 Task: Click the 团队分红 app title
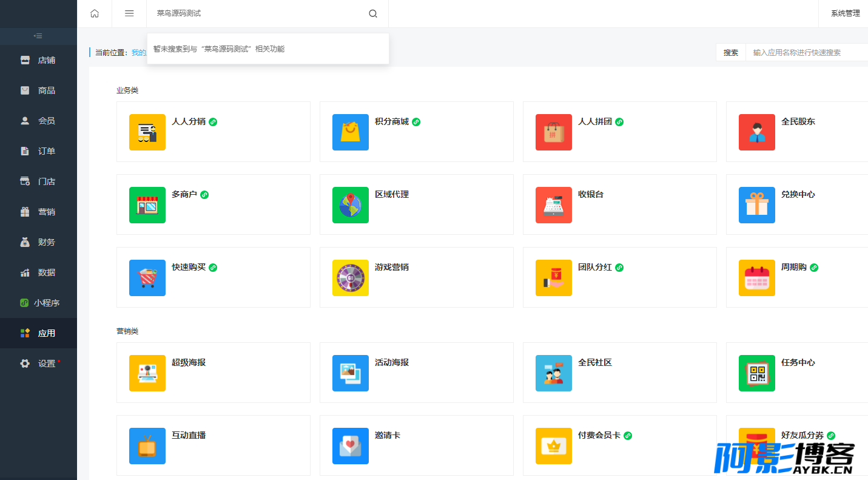pos(595,267)
